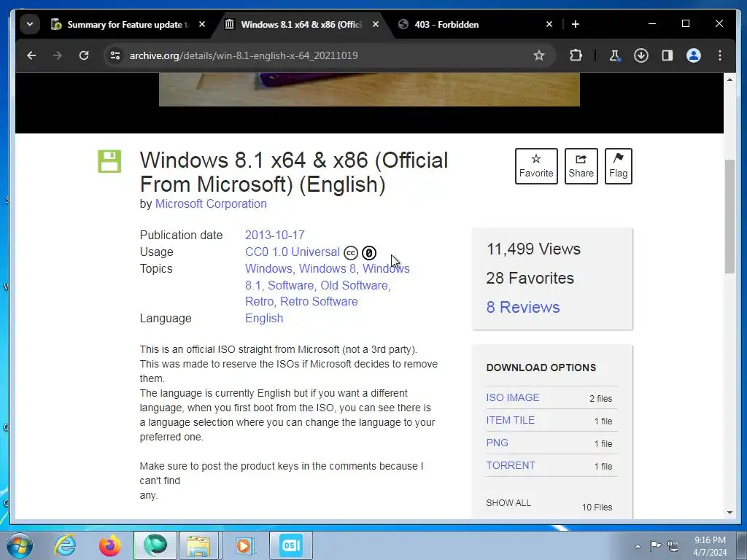This screenshot has height=560, width=747.
Task: Share this archive item
Action: click(581, 166)
